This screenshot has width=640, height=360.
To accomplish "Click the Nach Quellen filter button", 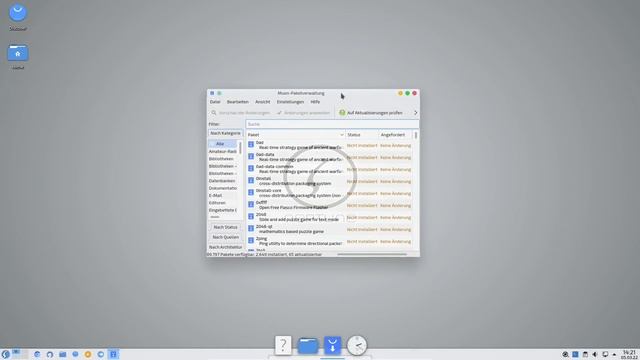I will click(225, 237).
